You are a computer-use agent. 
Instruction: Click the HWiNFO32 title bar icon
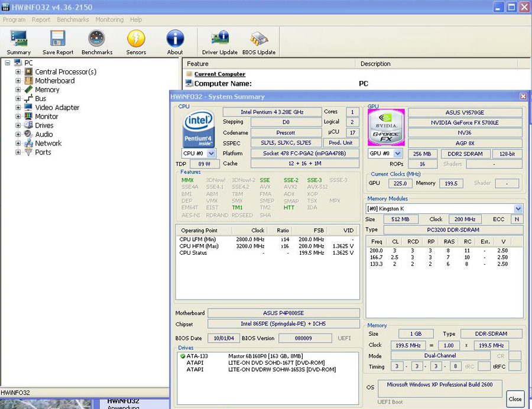coord(6,7)
